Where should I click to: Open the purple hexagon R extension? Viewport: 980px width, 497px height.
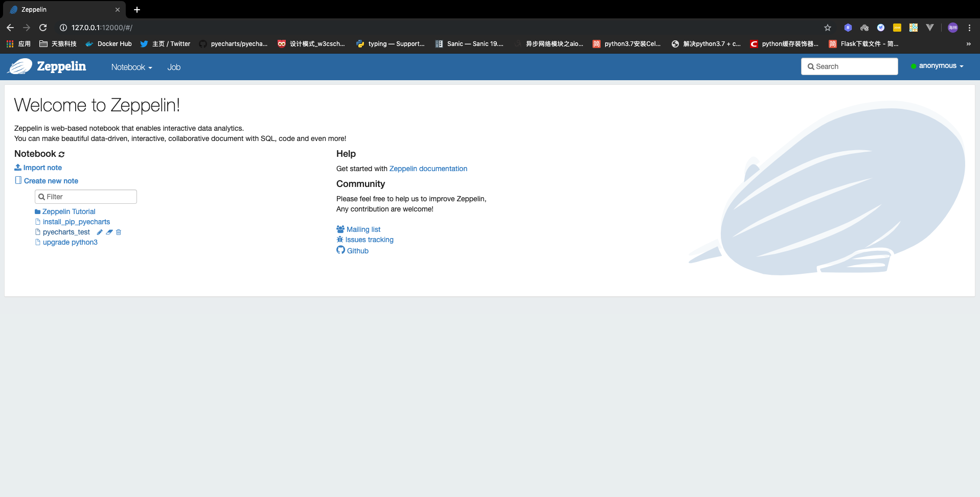pyautogui.click(x=848, y=28)
